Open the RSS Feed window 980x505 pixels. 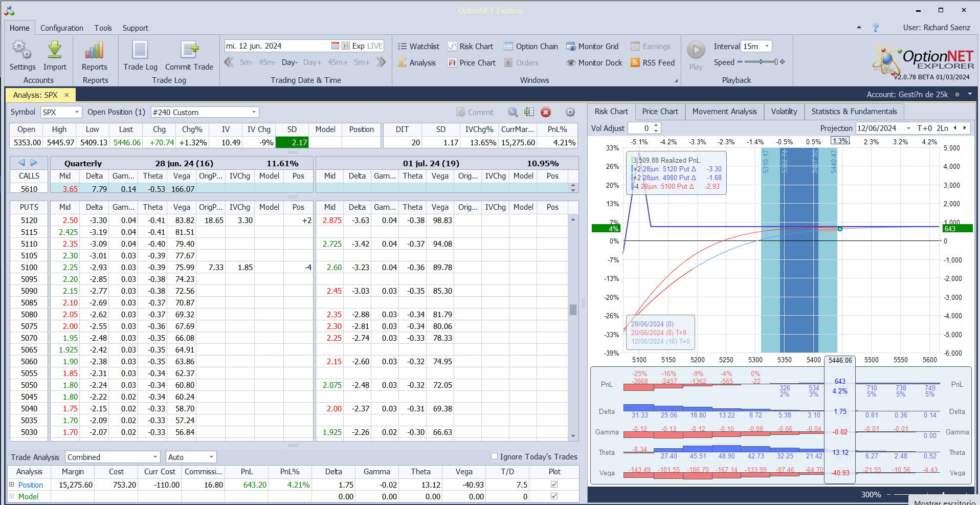point(653,63)
